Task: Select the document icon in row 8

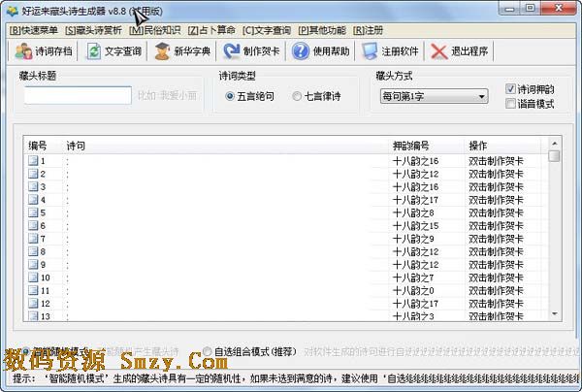Action: point(33,251)
